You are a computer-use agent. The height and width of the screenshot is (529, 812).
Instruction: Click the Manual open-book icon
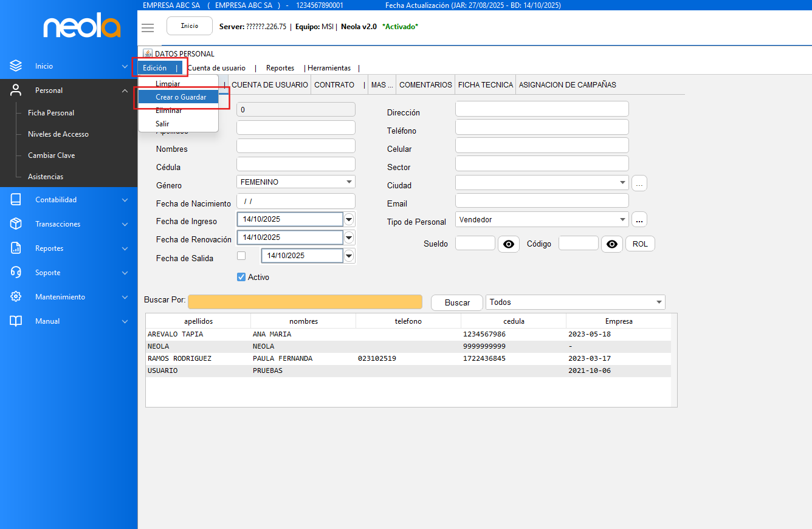coord(16,321)
